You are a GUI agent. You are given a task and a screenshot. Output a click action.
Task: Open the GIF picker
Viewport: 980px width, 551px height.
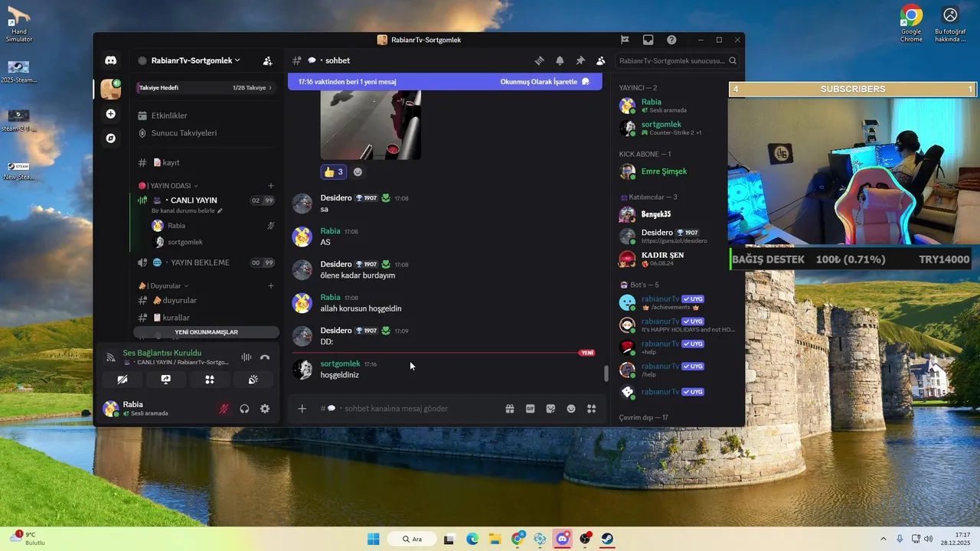click(530, 409)
